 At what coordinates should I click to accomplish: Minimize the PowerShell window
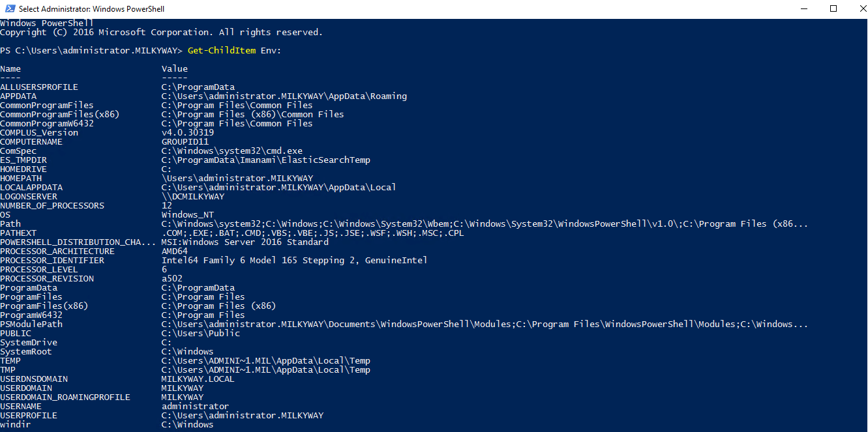point(803,9)
